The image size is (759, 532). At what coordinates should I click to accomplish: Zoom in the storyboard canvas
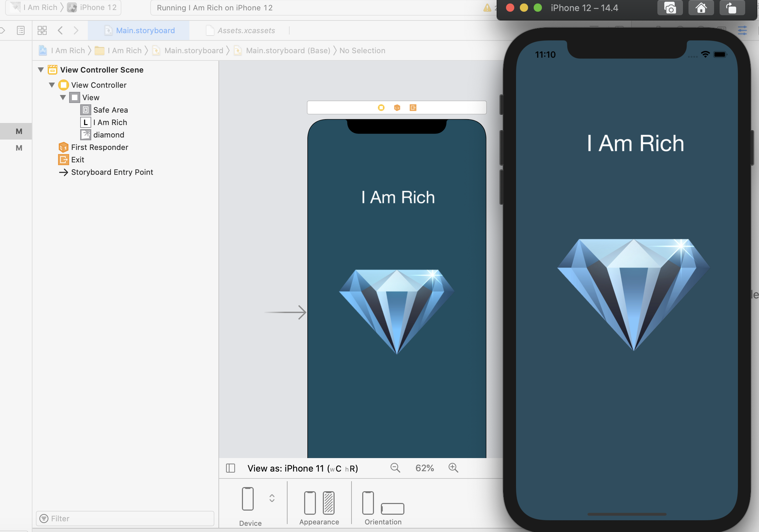(453, 468)
